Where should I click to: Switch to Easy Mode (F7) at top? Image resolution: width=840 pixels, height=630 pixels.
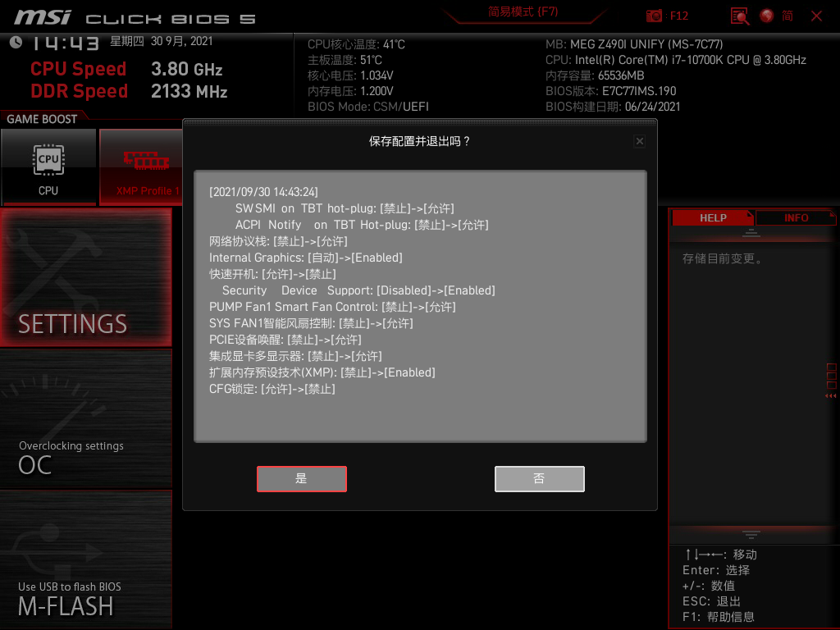(x=523, y=12)
